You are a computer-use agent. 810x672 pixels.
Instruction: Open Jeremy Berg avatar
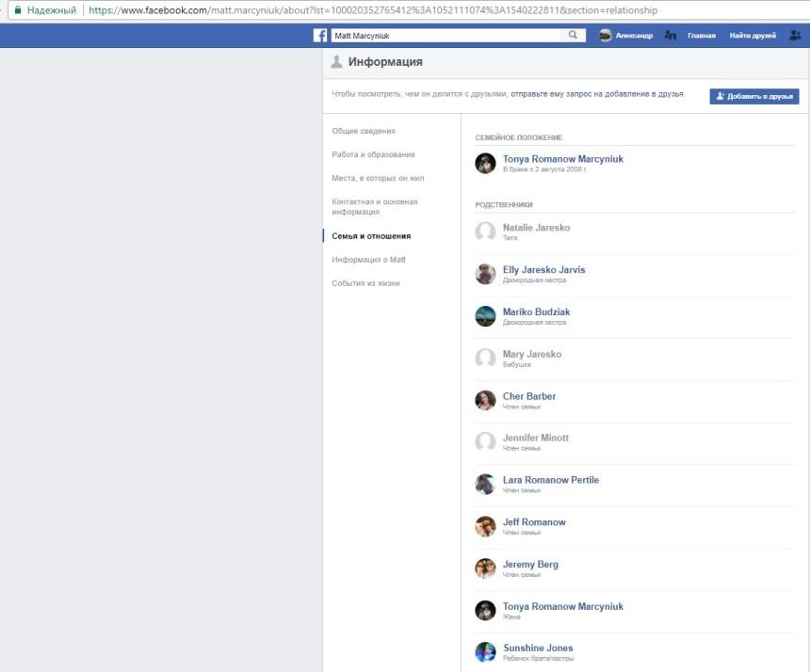click(x=485, y=568)
